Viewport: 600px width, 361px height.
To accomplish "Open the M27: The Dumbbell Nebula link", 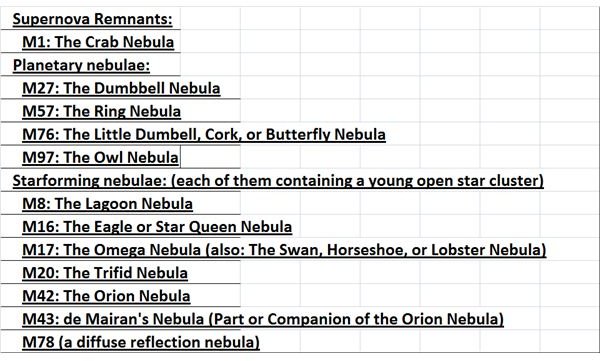I will [x=121, y=88].
